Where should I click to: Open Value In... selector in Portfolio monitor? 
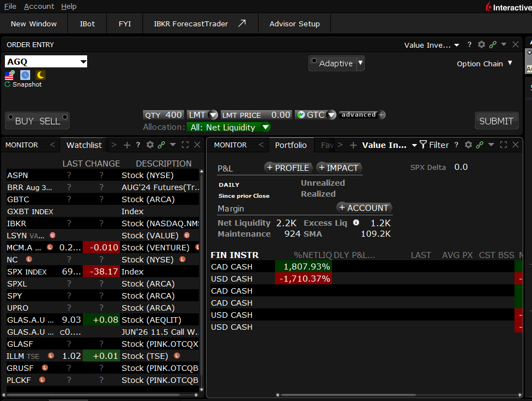point(390,145)
